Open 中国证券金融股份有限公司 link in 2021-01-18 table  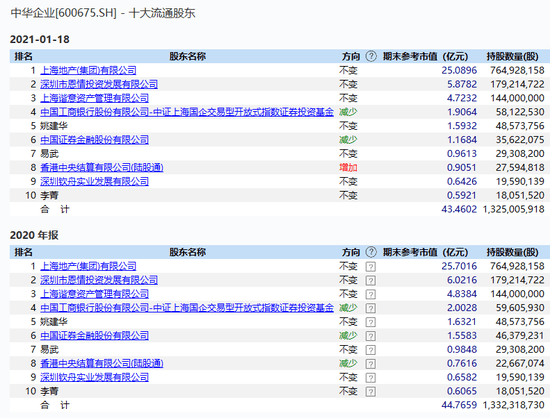click(x=94, y=140)
